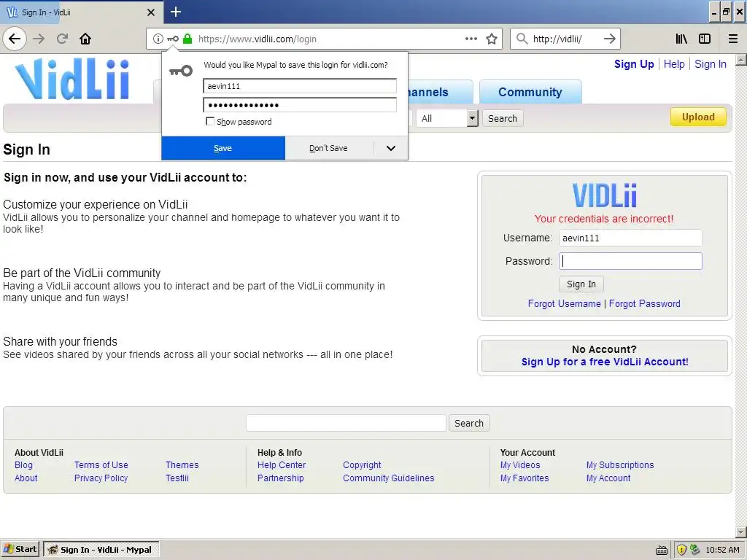Open the Help header link
This screenshot has height=560, width=747.
[x=674, y=64]
